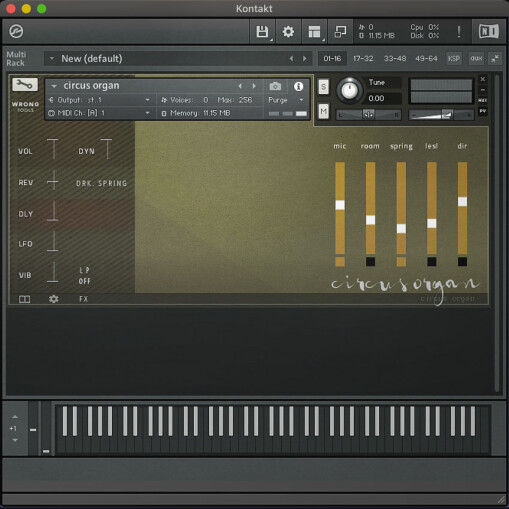
Task: Click the instrument volume slider in header
Action: [x=441, y=115]
